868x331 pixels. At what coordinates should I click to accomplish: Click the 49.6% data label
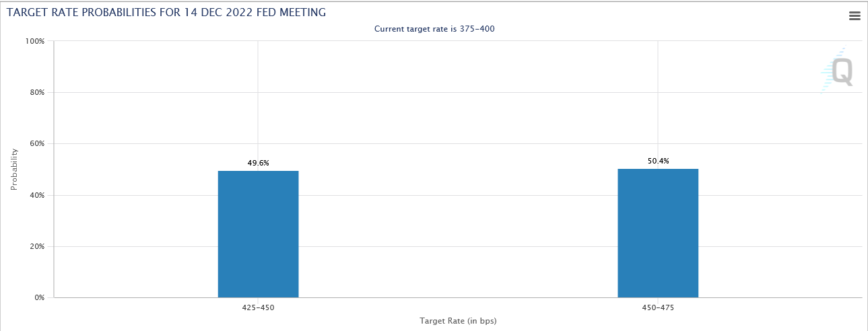coord(258,163)
